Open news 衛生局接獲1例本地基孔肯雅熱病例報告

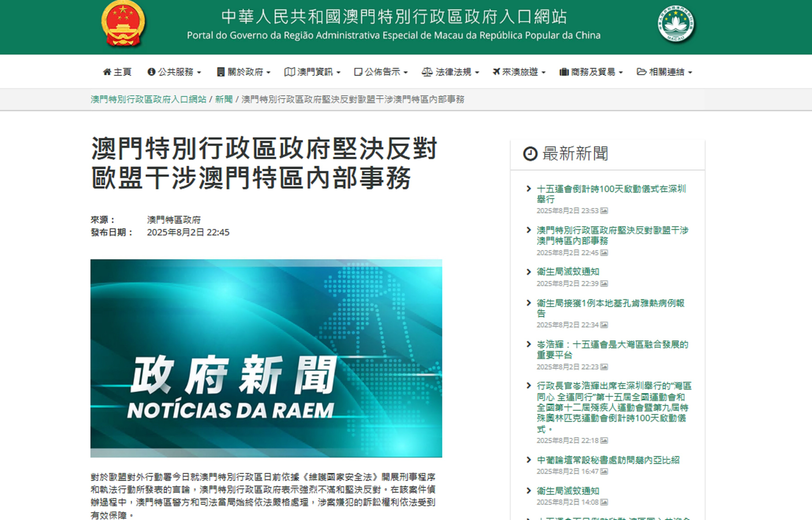click(x=611, y=308)
